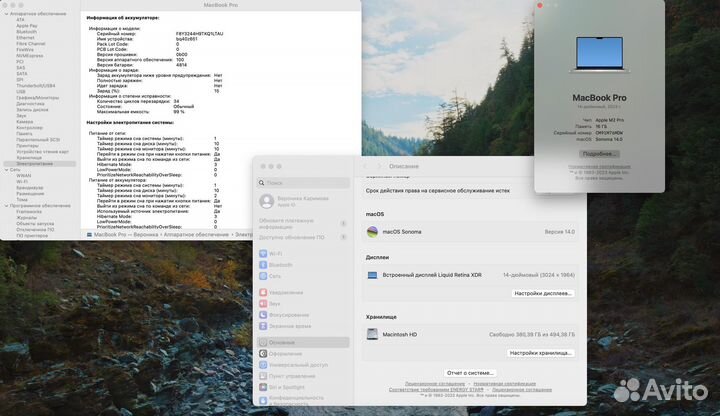Viewport: 720px width, 416px height.
Task: Select Хранилище in System Information sidebar
Action: [29, 157]
